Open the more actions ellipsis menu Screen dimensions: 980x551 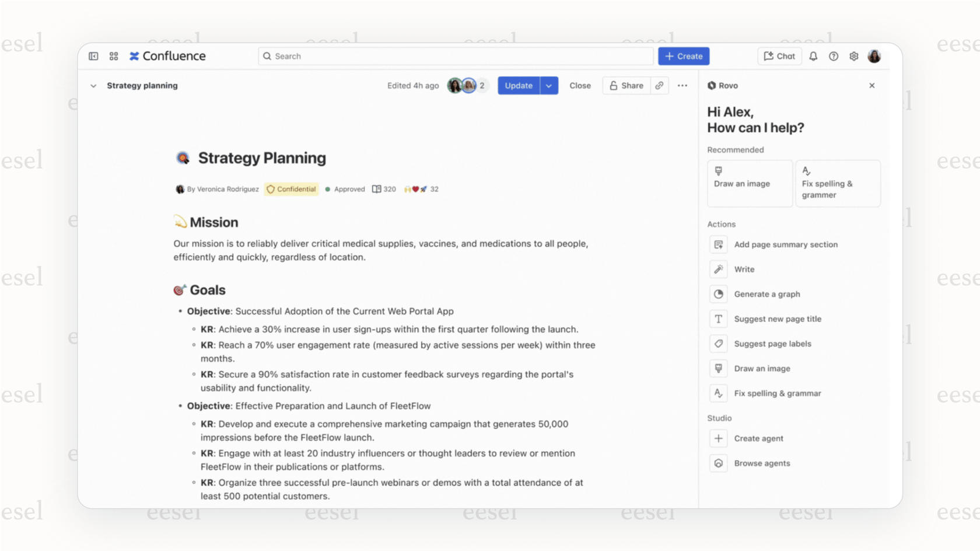click(x=682, y=85)
